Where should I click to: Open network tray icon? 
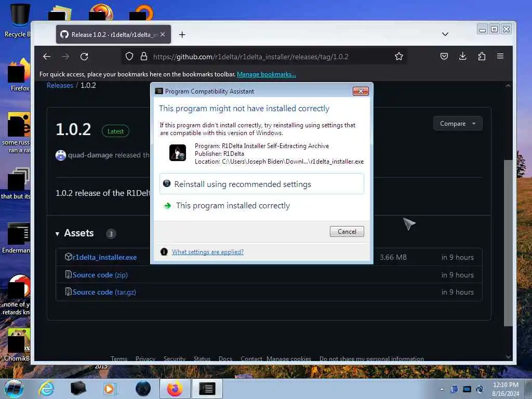[467, 389]
